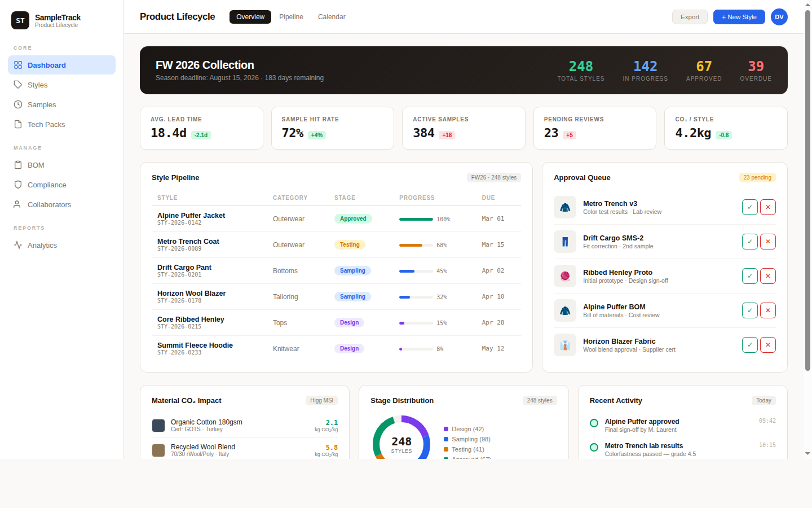Go to the Compliance section

(61, 185)
